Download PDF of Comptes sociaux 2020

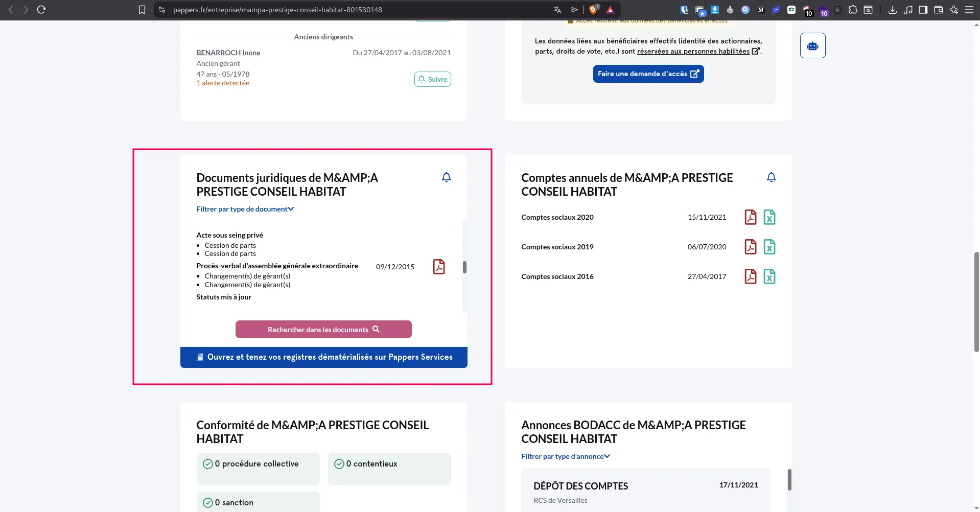point(750,217)
